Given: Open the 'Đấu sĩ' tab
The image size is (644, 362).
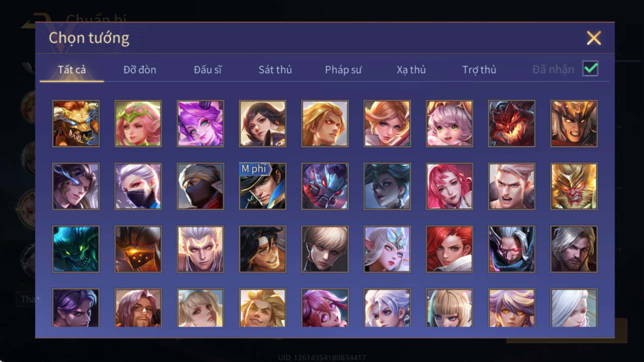Looking at the screenshot, I should click(x=208, y=70).
